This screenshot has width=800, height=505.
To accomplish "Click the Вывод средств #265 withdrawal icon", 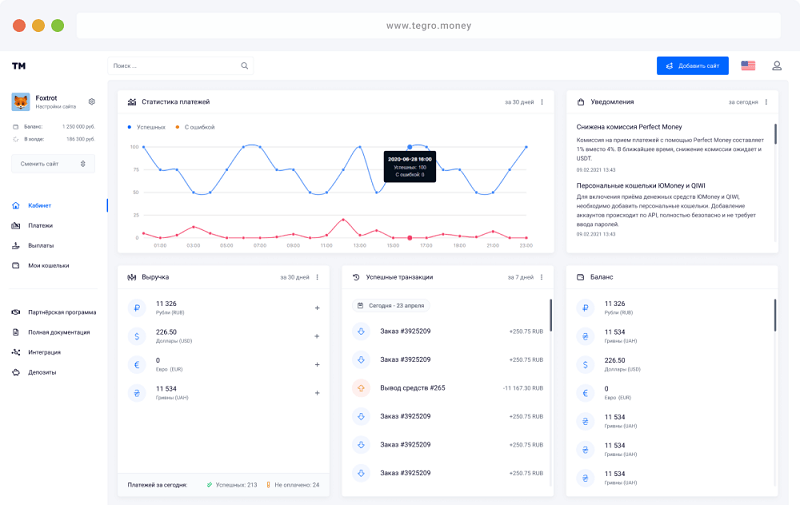I will 362,387.
